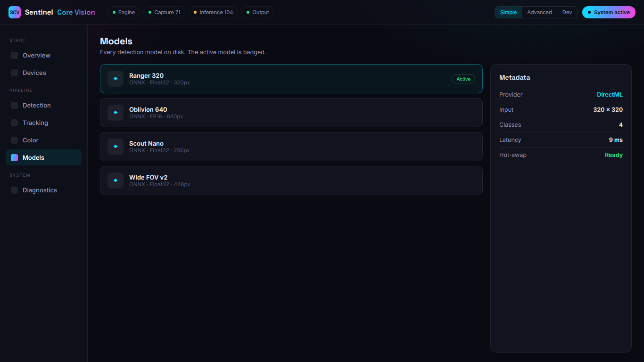Click the Hot-swap label
Viewport: 644px width, 362px height.
coord(513,155)
